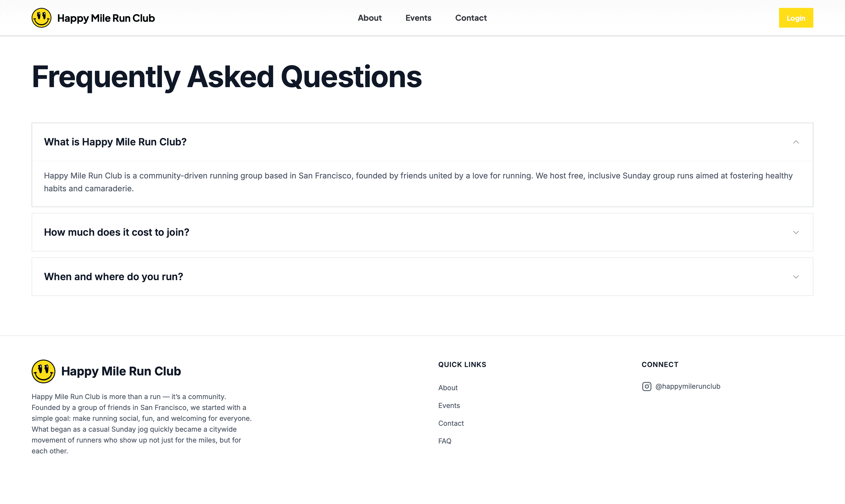Expand the chevron for when and where
The height and width of the screenshot is (504, 845).
click(796, 277)
